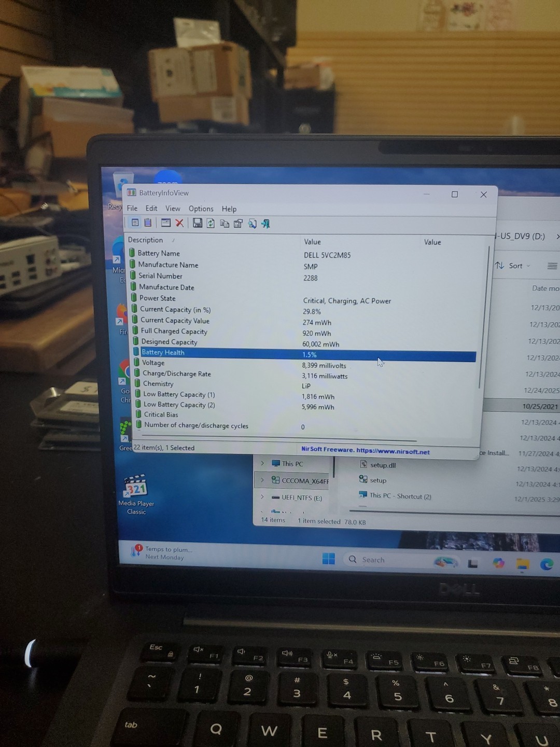The height and width of the screenshot is (747, 560).
Task: Open Find using the magnifier toolbar icon
Action: point(252,224)
